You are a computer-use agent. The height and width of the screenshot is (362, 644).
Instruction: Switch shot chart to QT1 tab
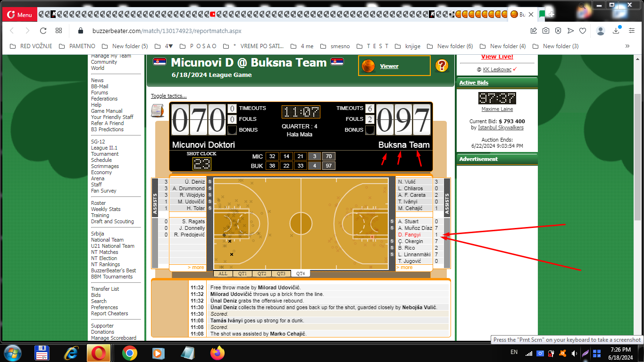tap(243, 274)
